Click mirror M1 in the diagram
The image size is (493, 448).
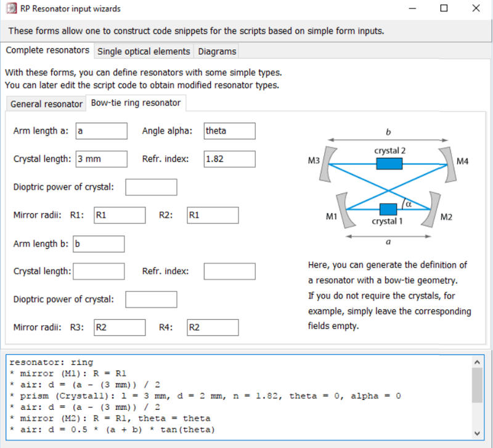pos(344,210)
